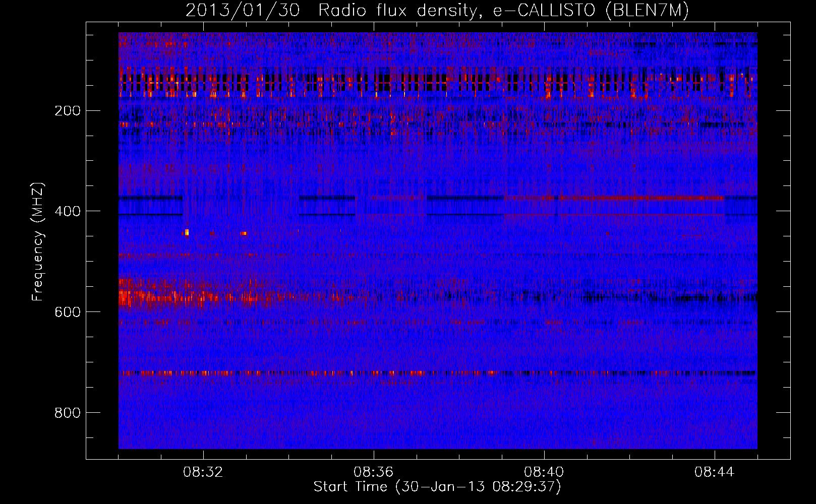This screenshot has width=816, height=504.
Task: Click the 08:32 time tick label
Action: pyautogui.click(x=203, y=472)
